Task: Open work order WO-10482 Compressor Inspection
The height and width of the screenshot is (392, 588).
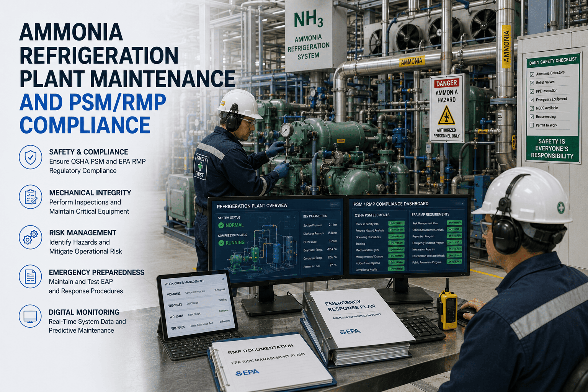Action: 196,292
